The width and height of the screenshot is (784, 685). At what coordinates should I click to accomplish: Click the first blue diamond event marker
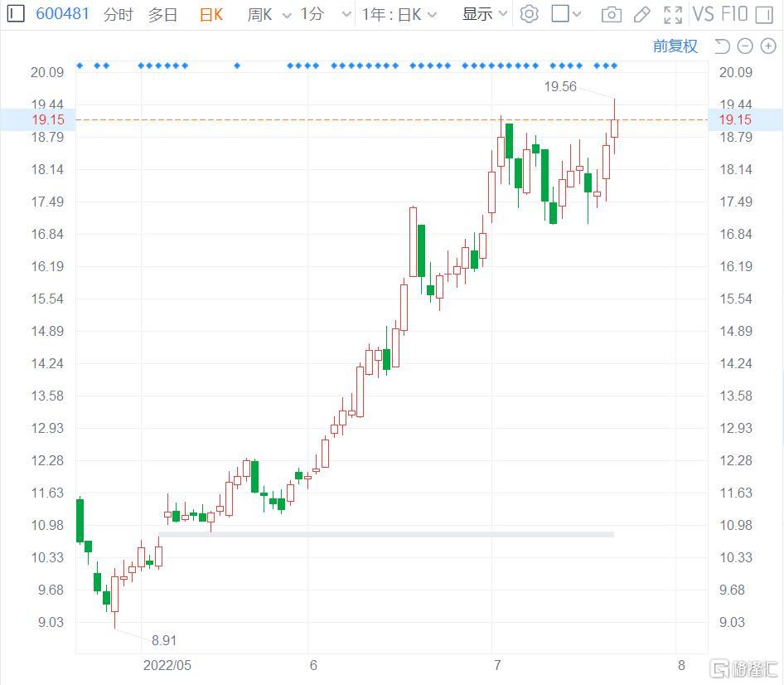(80, 66)
